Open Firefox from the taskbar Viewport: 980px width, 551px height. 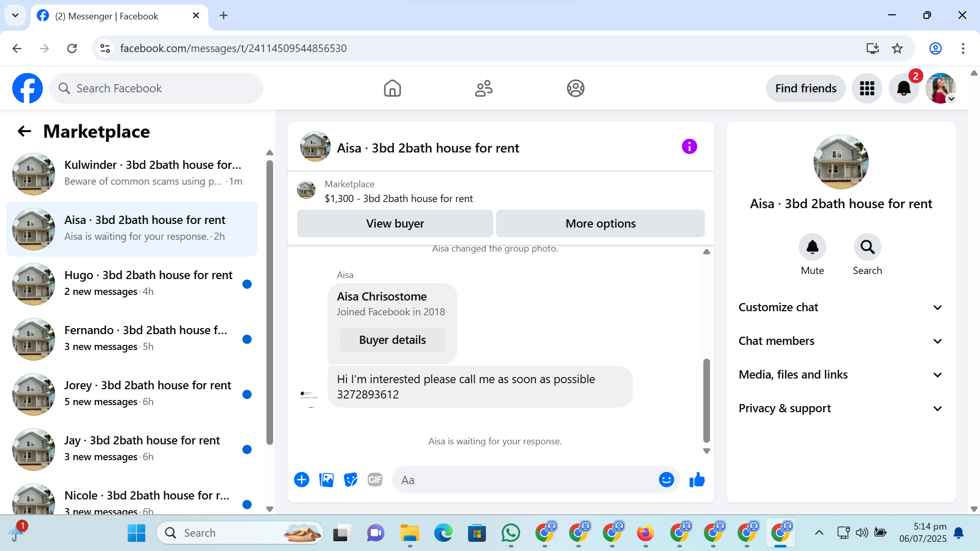(645, 533)
